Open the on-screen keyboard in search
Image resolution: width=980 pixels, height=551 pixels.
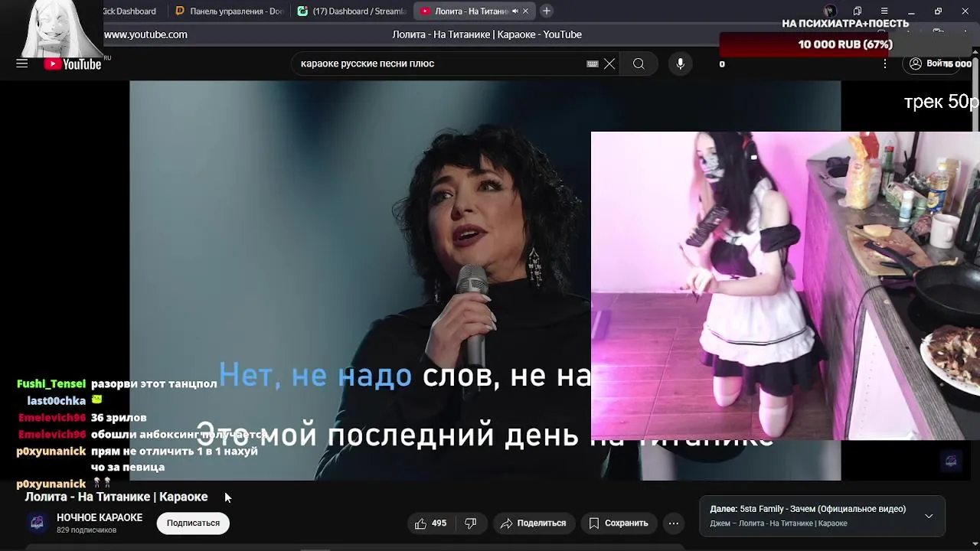coord(593,64)
